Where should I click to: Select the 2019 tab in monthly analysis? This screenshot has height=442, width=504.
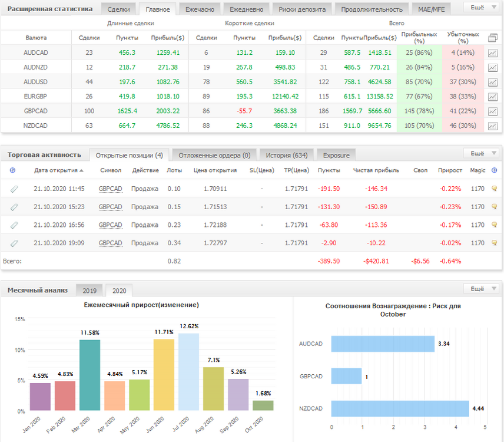89,291
